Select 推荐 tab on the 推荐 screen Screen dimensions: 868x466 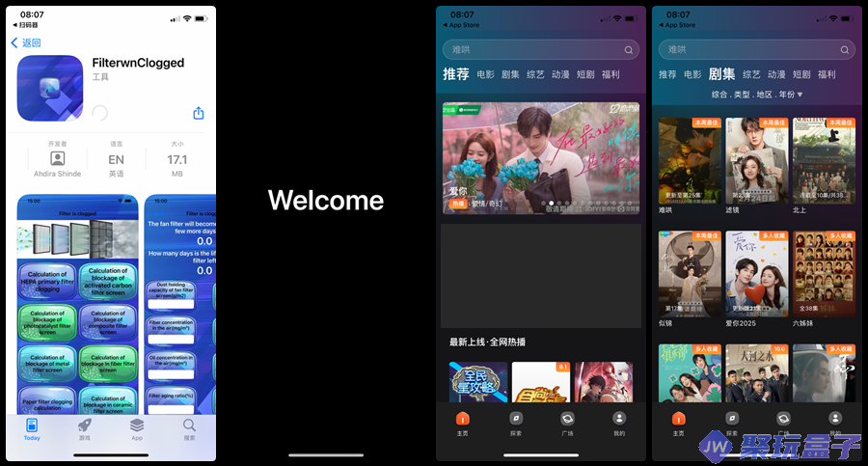tap(455, 73)
